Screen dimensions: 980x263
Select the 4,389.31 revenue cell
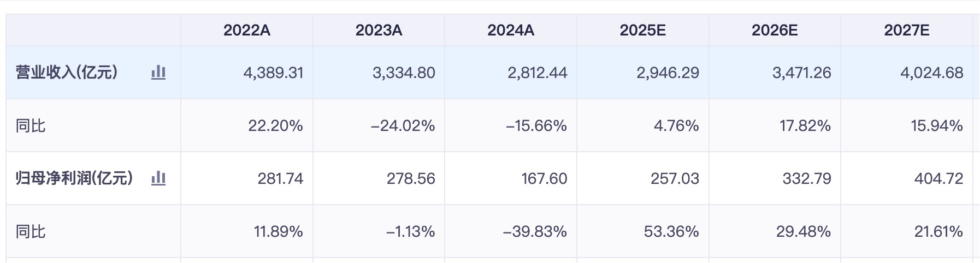(x=273, y=73)
